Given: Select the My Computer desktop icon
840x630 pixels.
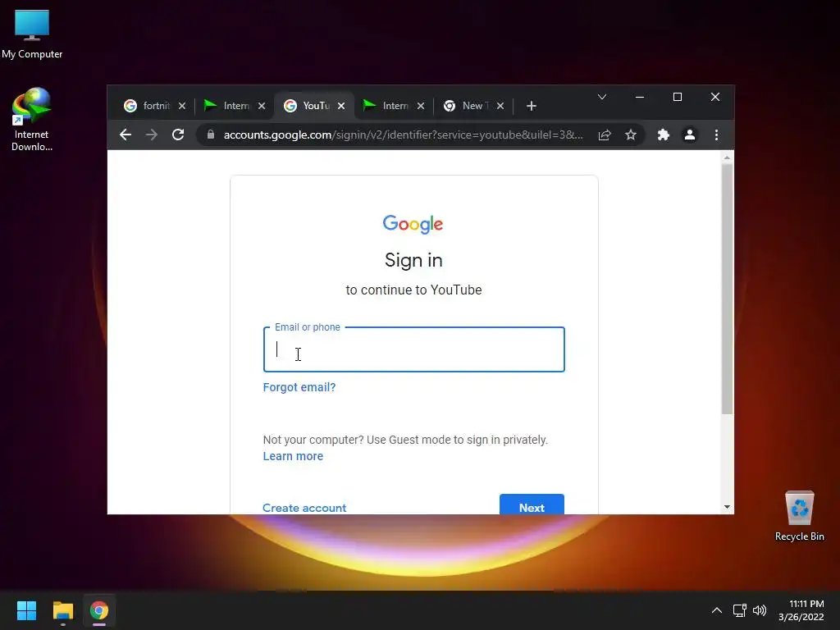Looking at the screenshot, I should 32,34.
